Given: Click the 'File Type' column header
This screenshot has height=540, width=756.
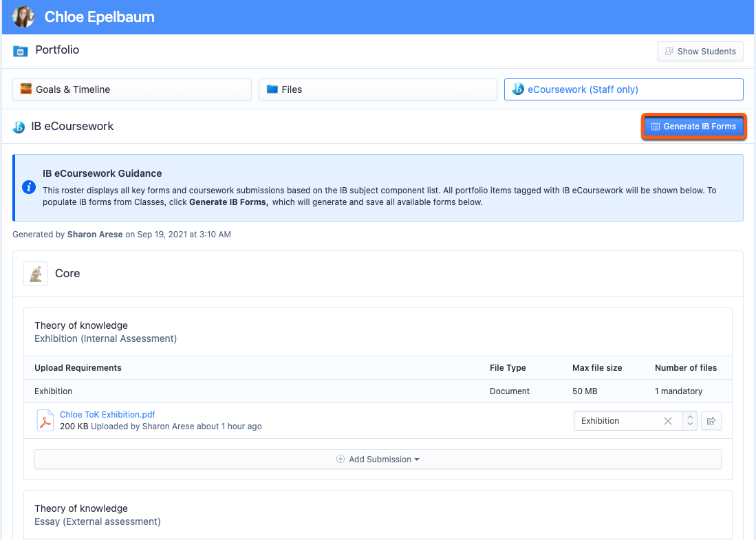Looking at the screenshot, I should pos(508,368).
